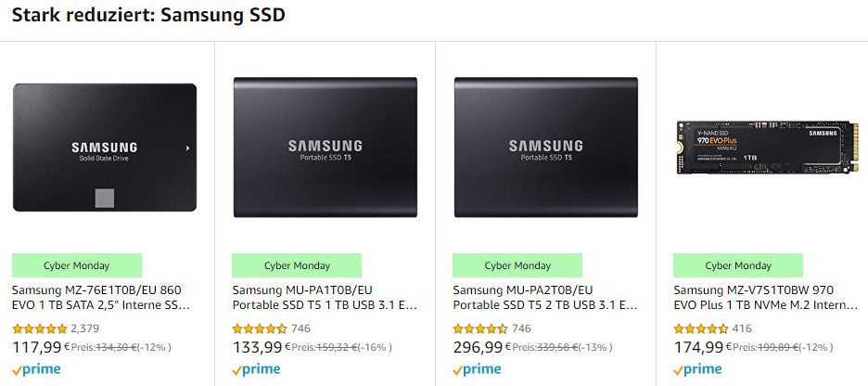This screenshot has height=386, width=868.
Task: Select Cyber Monday badge for T5 1 TB
Action: 297,265
